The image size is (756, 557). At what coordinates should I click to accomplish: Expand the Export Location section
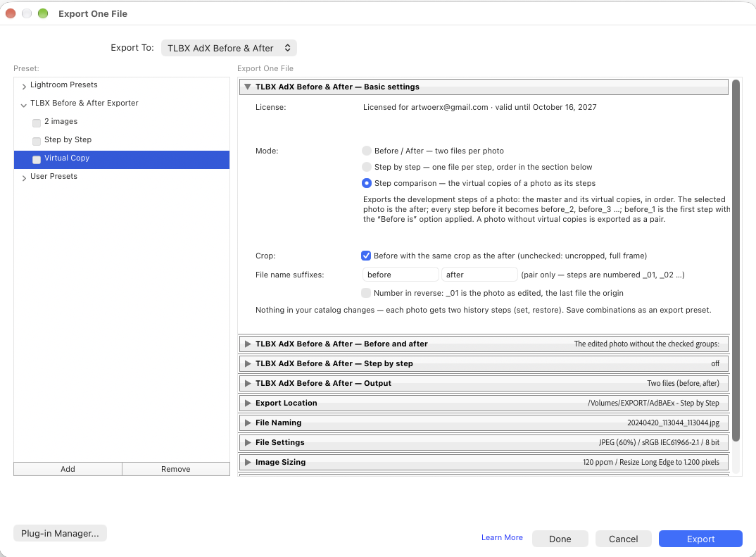248,403
